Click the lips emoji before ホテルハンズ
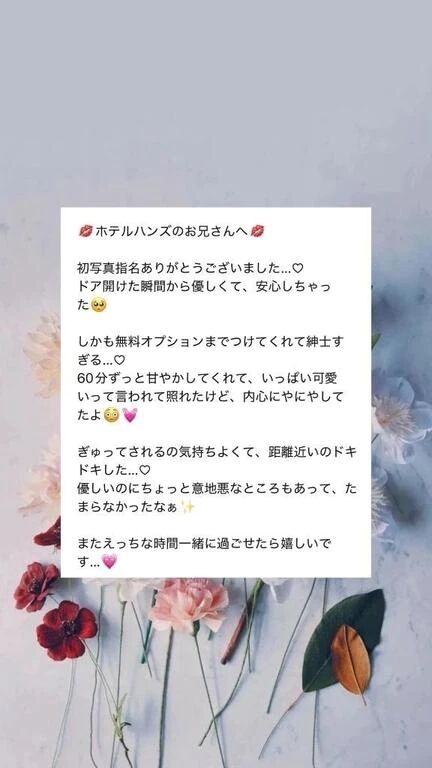432x768 pixels. [85, 231]
